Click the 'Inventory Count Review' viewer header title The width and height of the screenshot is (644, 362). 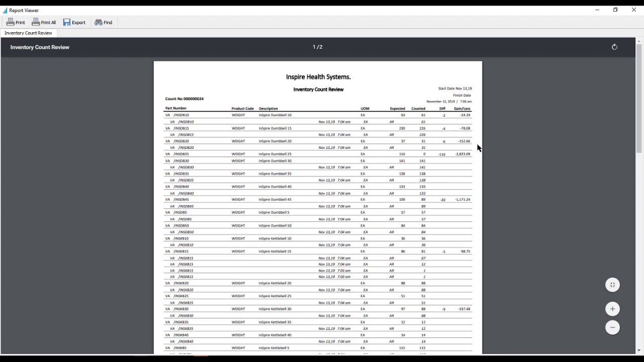point(40,47)
